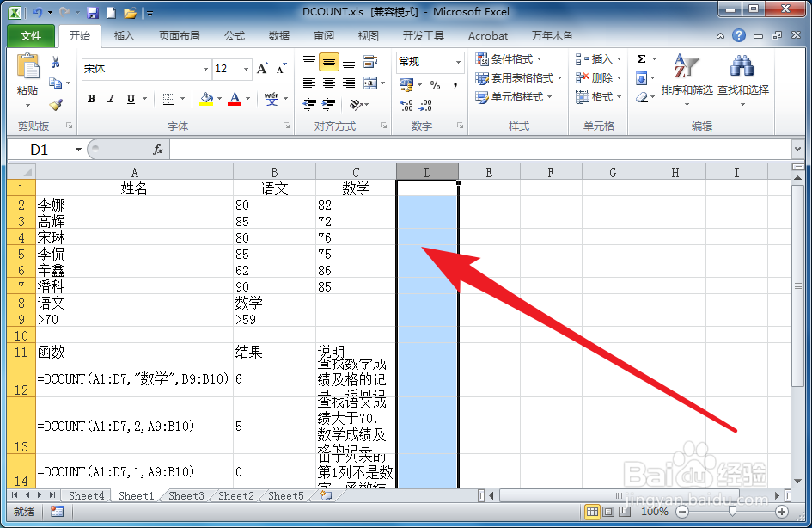Click the Paste clipboard icon
The height and width of the screenshot is (528, 812).
coord(27,67)
